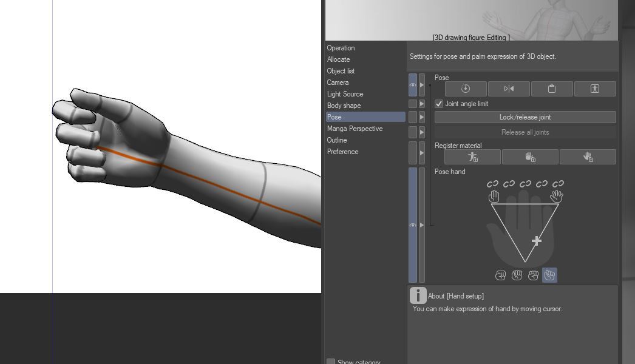Click the info icon beside About Hand setup
This screenshot has height=364, width=635.
click(x=418, y=295)
